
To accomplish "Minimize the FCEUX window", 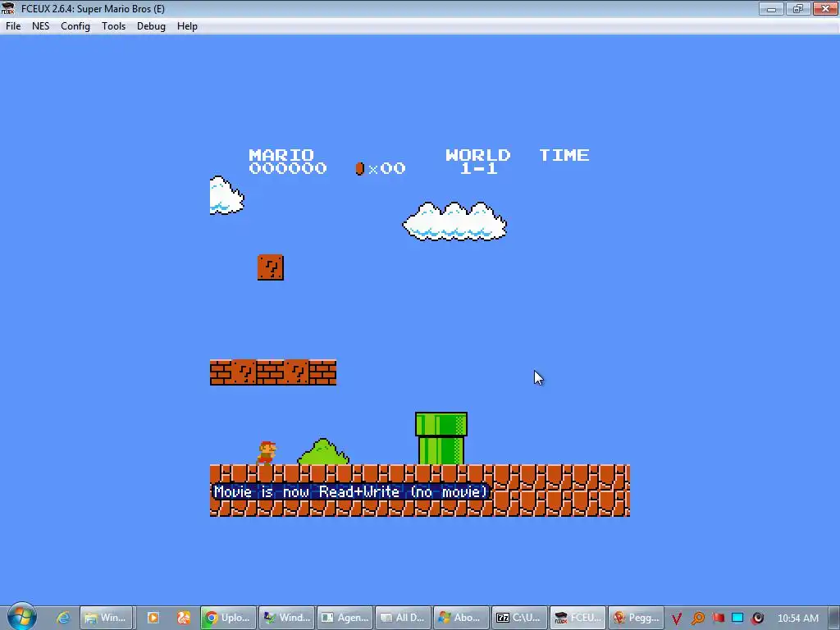I will click(x=771, y=8).
